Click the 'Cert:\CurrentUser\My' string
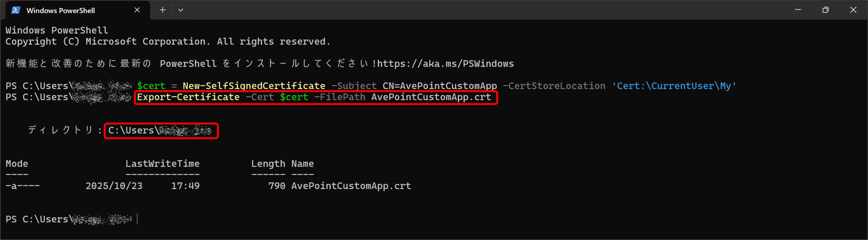The width and height of the screenshot is (868, 240). (x=674, y=86)
